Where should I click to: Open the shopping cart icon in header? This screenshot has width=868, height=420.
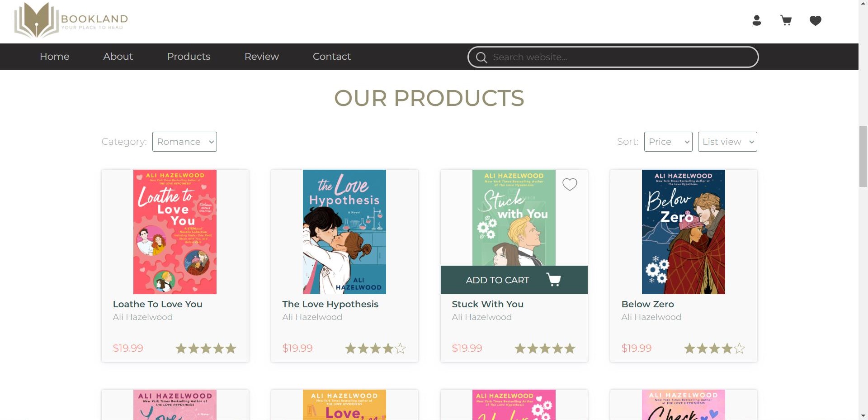786,20
